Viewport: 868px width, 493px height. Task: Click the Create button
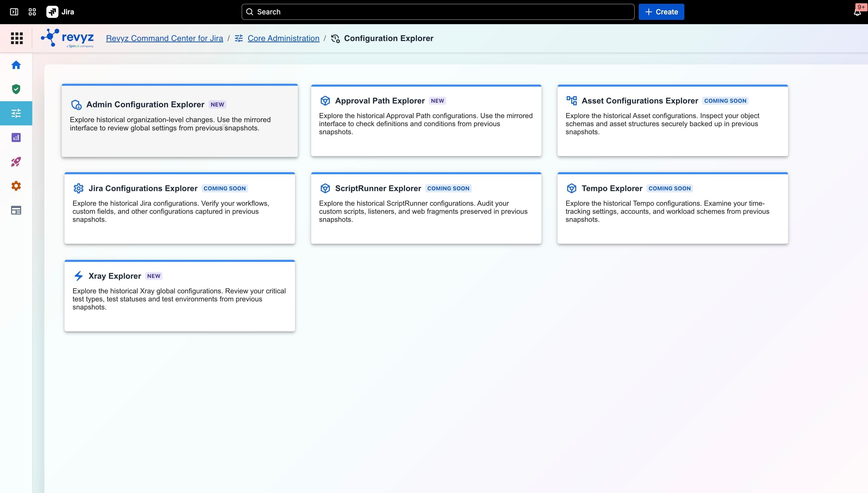coord(661,12)
